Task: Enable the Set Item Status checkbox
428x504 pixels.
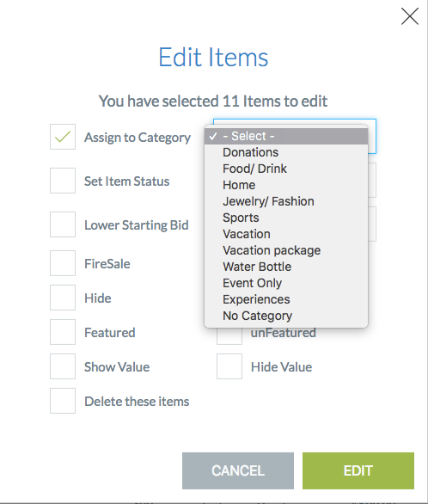Action: coord(63,181)
